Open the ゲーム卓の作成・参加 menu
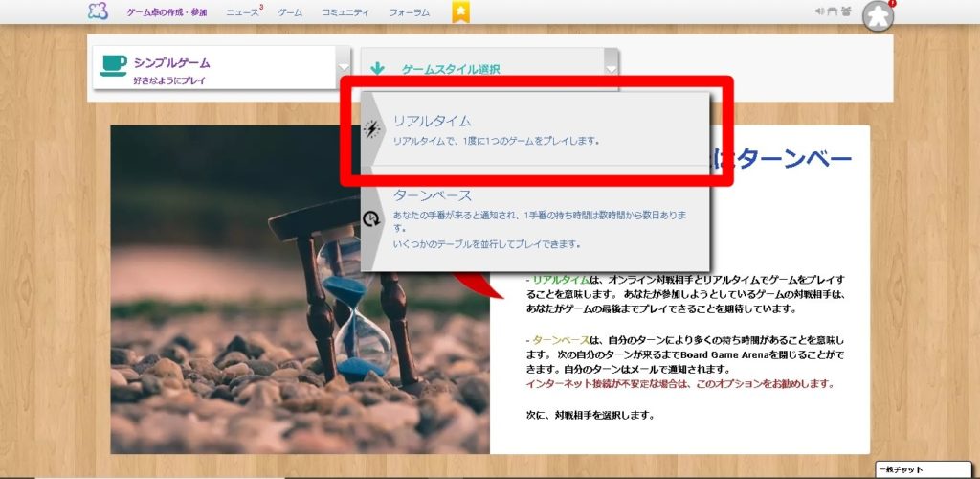 click(167, 12)
